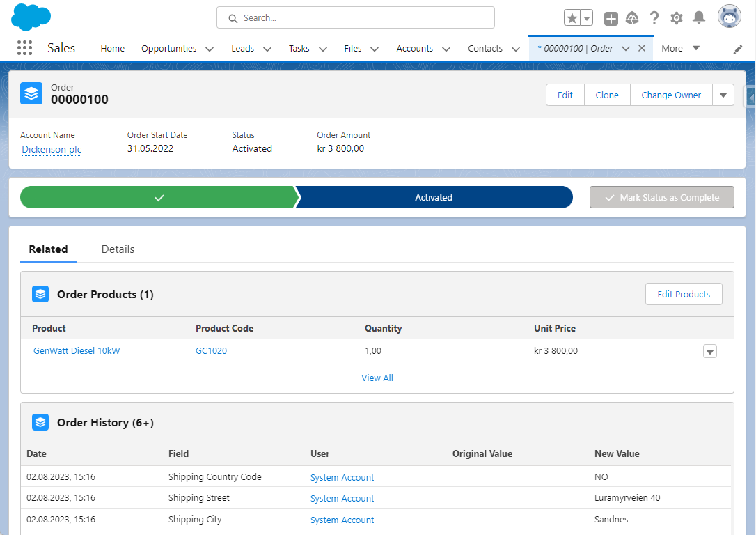756x535 pixels.
Task: Click the Order Amount kr 3 800,00 value
Action: pos(340,148)
